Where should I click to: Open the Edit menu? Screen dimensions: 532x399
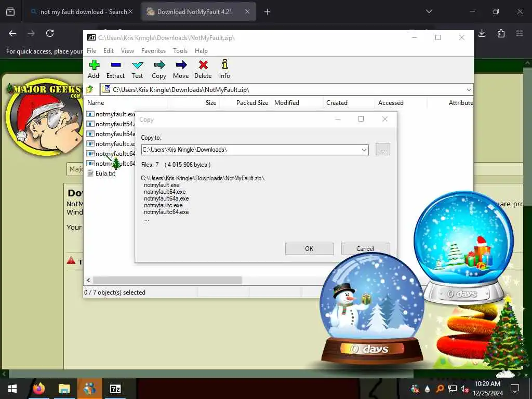pyautogui.click(x=109, y=51)
